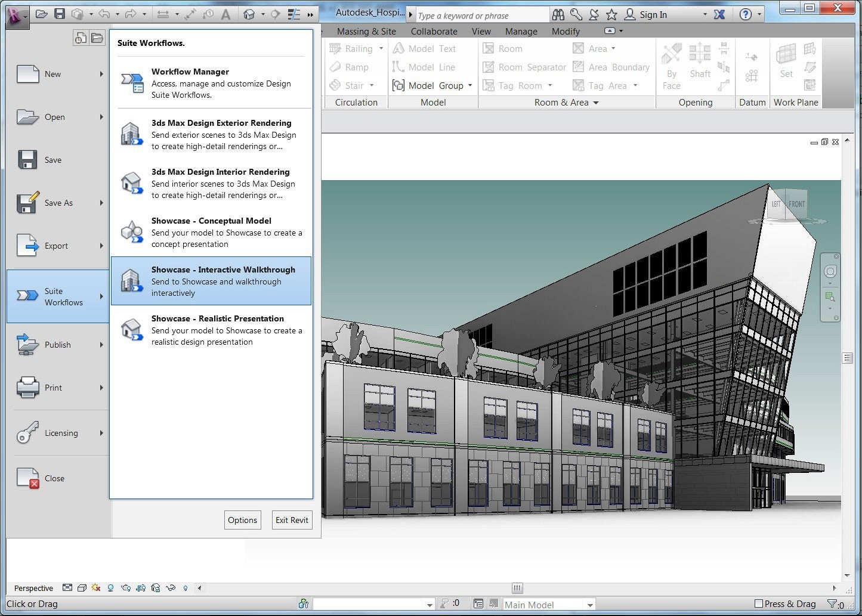
Task: Toggle Reveal Hidden Elements lightbulb
Action: pos(185,588)
